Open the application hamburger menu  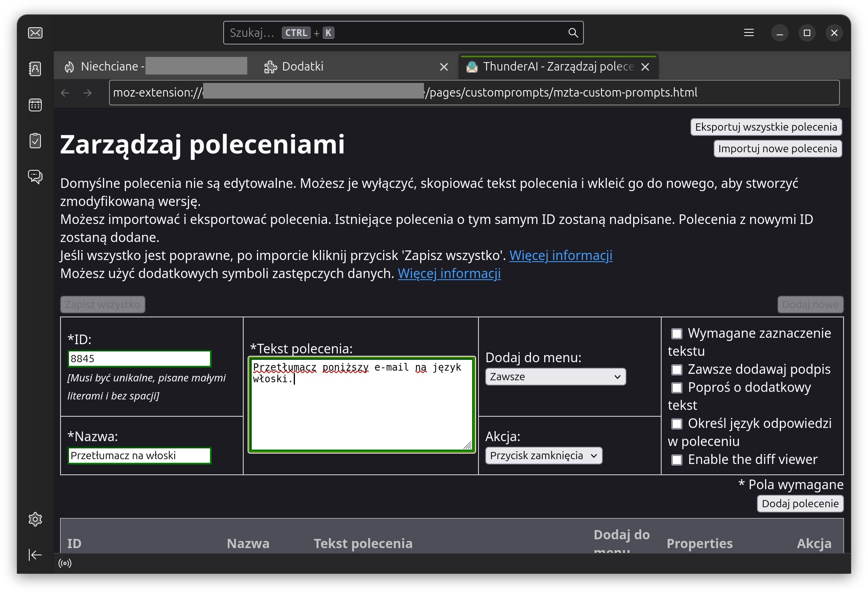coord(749,32)
